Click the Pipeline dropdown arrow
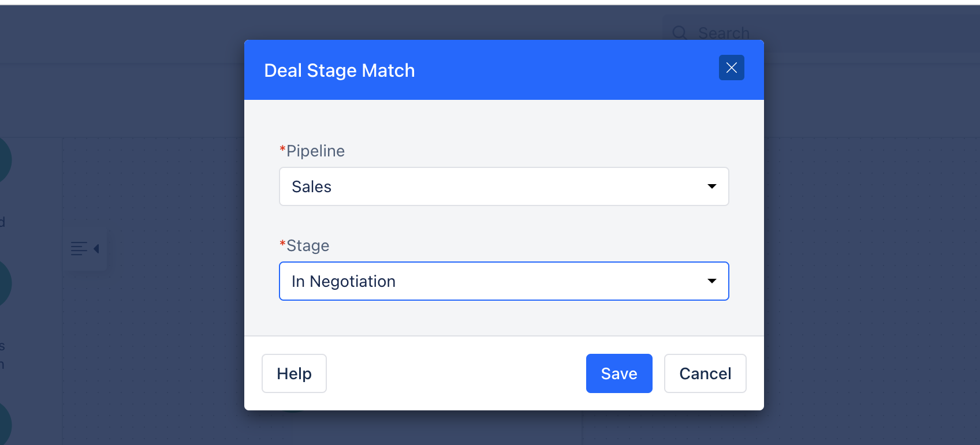Image resolution: width=980 pixels, height=445 pixels. tap(711, 186)
